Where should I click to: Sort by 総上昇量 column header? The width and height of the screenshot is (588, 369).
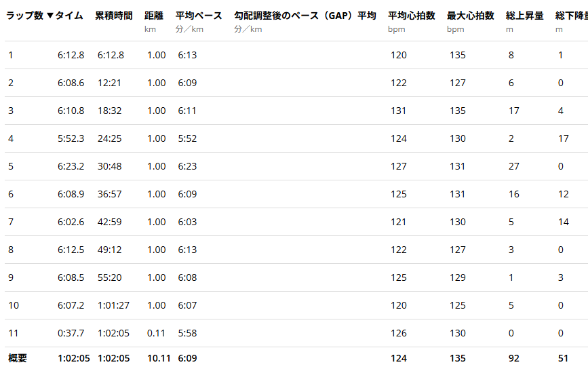point(525,16)
